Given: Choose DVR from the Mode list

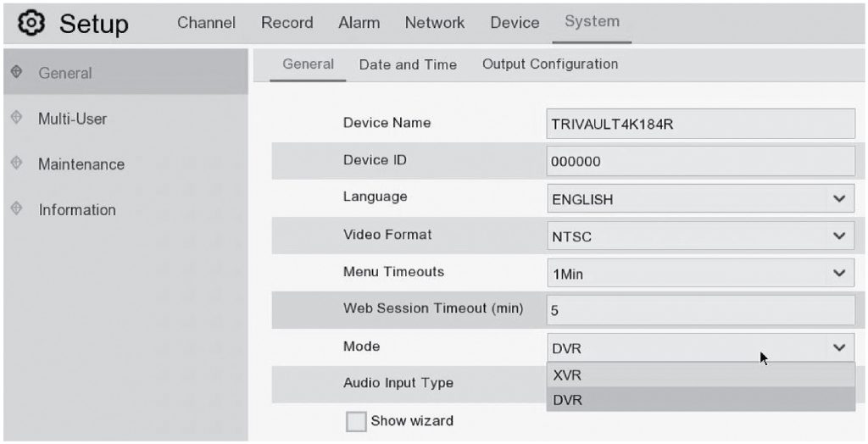Looking at the screenshot, I should [x=701, y=399].
